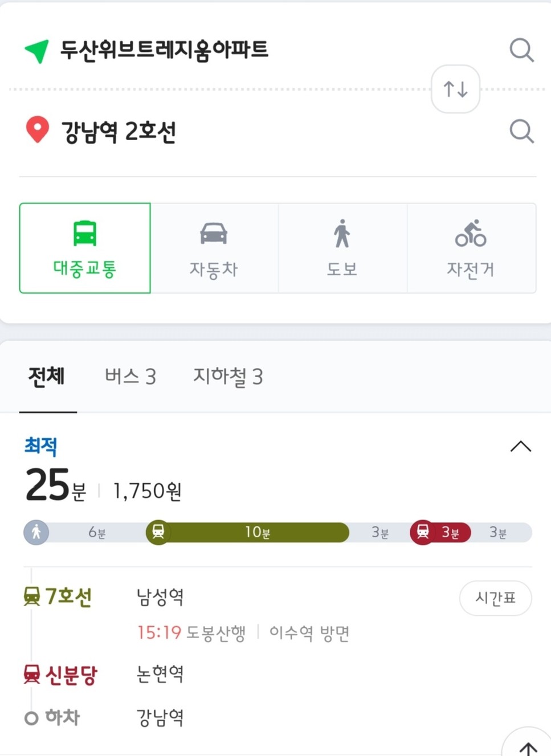Select the 대중교통 transport mode
This screenshot has width=551, height=756.
coord(85,248)
